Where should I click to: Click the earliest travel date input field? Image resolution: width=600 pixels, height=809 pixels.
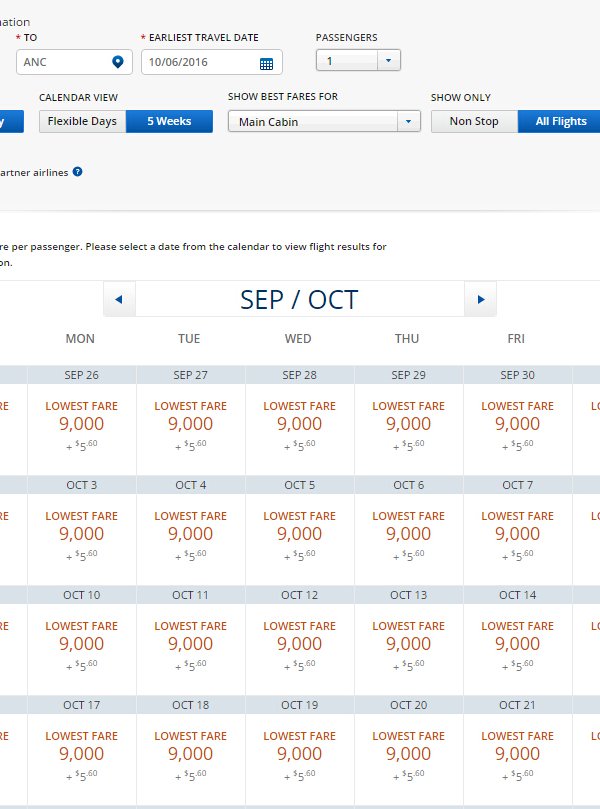tap(199, 63)
